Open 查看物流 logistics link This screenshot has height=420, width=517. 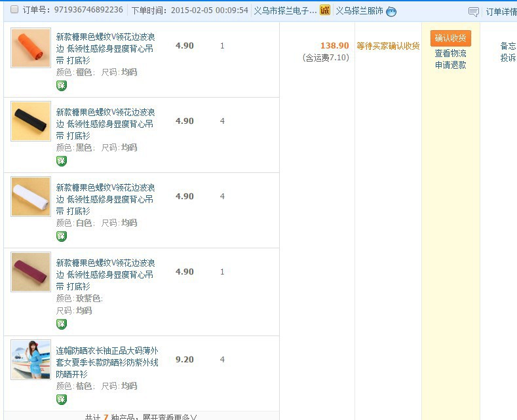(x=450, y=53)
